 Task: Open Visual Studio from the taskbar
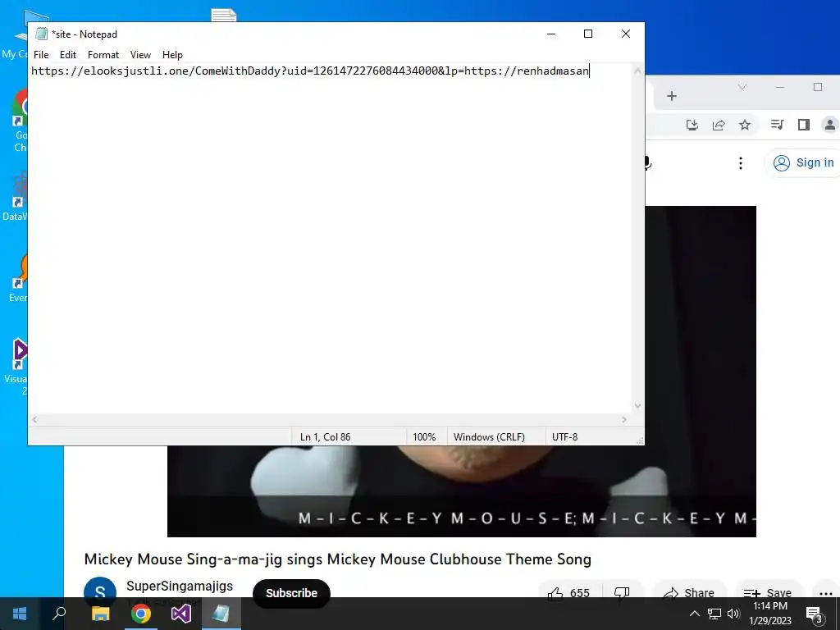(x=180, y=614)
